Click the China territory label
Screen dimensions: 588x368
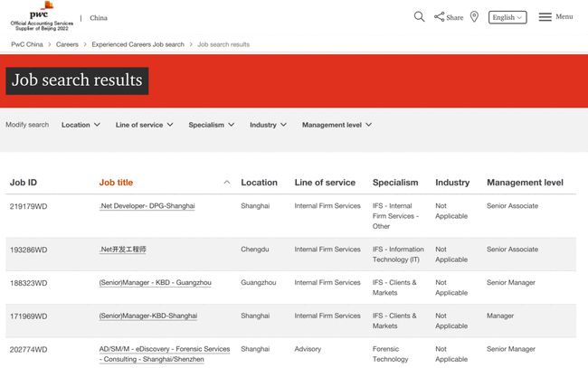point(99,17)
